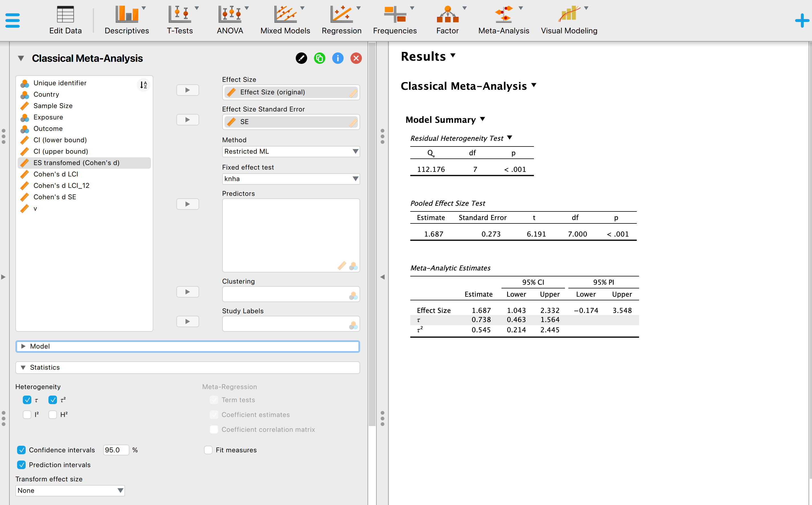Image resolution: width=812 pixels, height=505 pixels.
Task: Enable the H² heterogeneity checkbox
Action: click(53, 415)
